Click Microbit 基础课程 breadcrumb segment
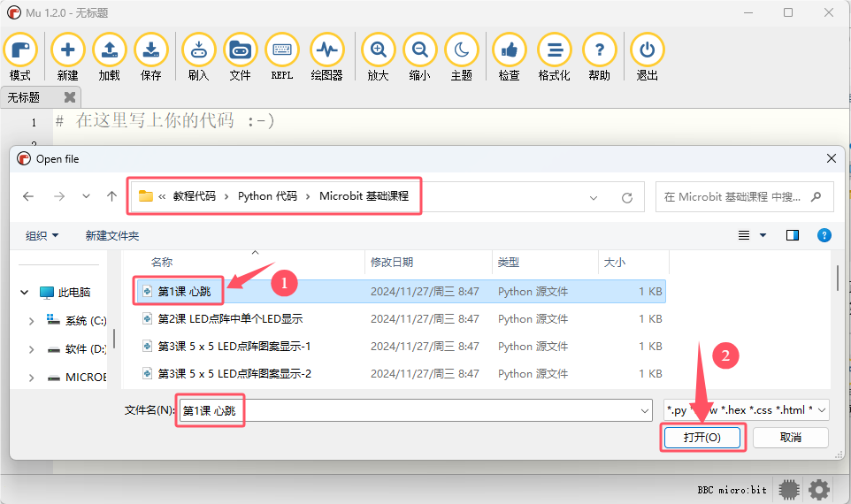This screenshot has height=504, width=851. [364, 196]
